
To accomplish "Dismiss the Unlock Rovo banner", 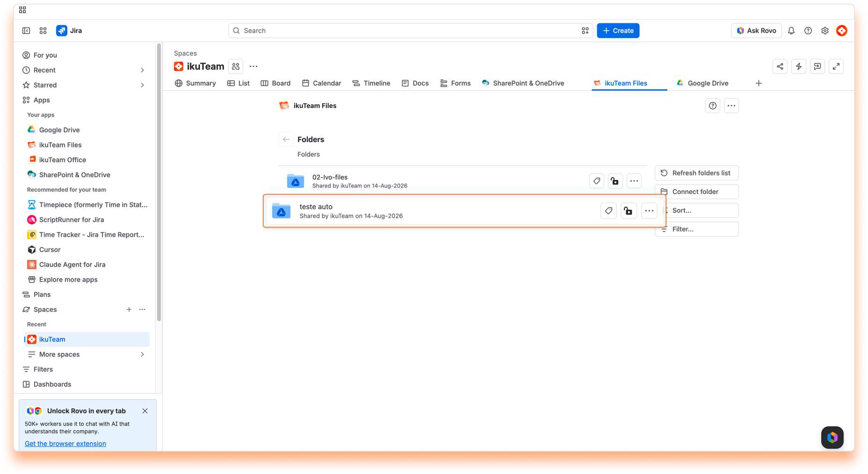I will coord(145,411).
